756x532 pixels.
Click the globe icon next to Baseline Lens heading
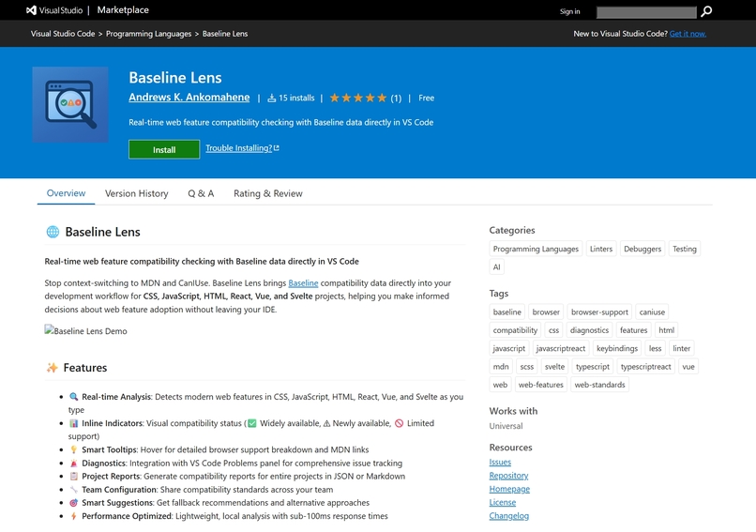pyautogui.click(x=53, y=232)
